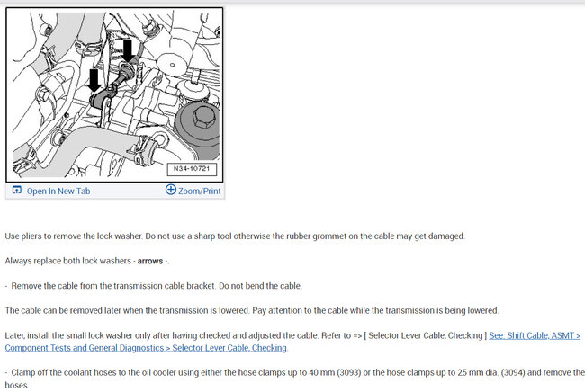Screen dimensions: 585x392
Task: Open the 'Open In New Tab' link
Action: pyautogui.click(x=58, y=192)
